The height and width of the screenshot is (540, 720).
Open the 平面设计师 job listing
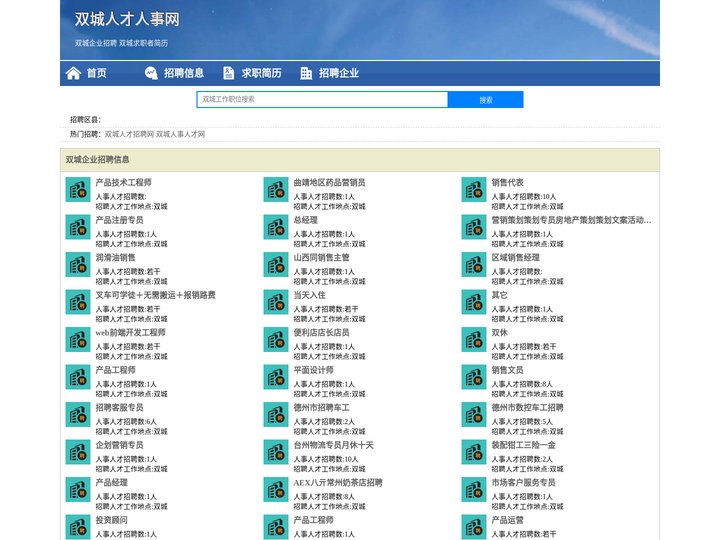coord(313,370)
